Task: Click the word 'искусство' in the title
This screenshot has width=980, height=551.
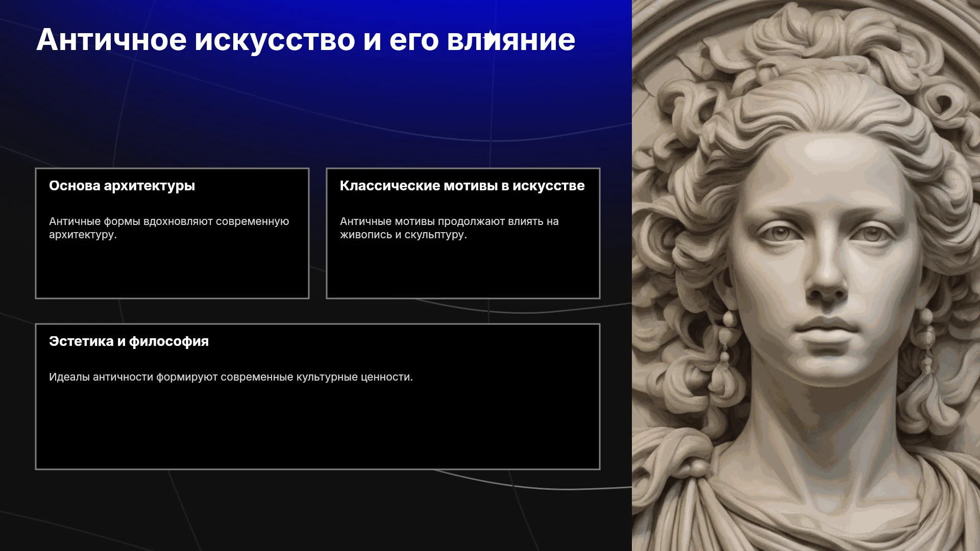Action: pos(275,41)
